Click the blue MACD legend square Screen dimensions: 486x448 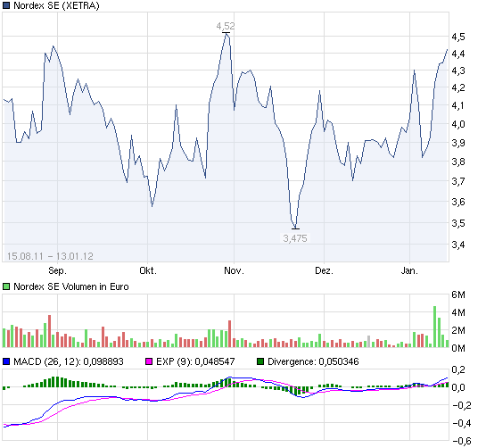point(6,361)
